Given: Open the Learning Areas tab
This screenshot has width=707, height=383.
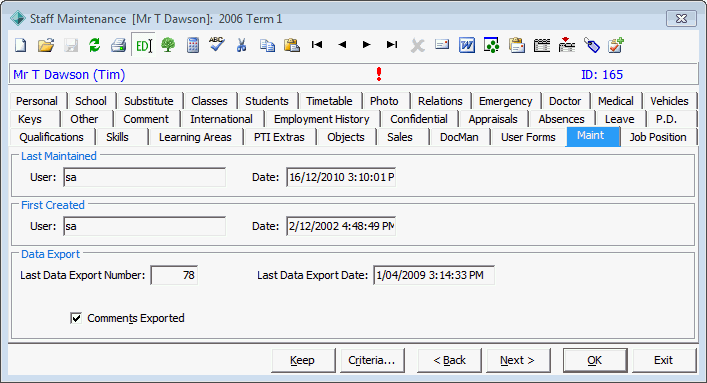Looking at the screenshot, I should click(195, 137).
